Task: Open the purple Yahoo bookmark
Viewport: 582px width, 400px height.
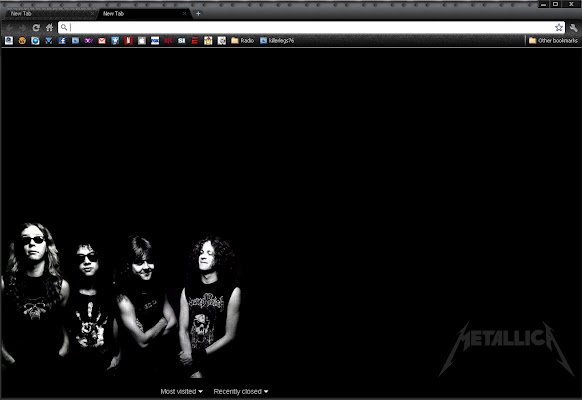Action: (x=88, y=40)
